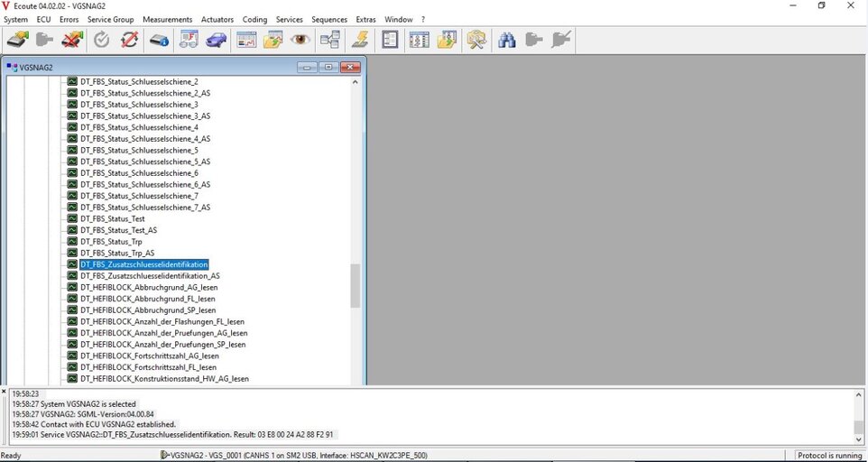Click the toolbar icon with red X
Viewport: 868px width, 462px height.
[x=72, y=40]
